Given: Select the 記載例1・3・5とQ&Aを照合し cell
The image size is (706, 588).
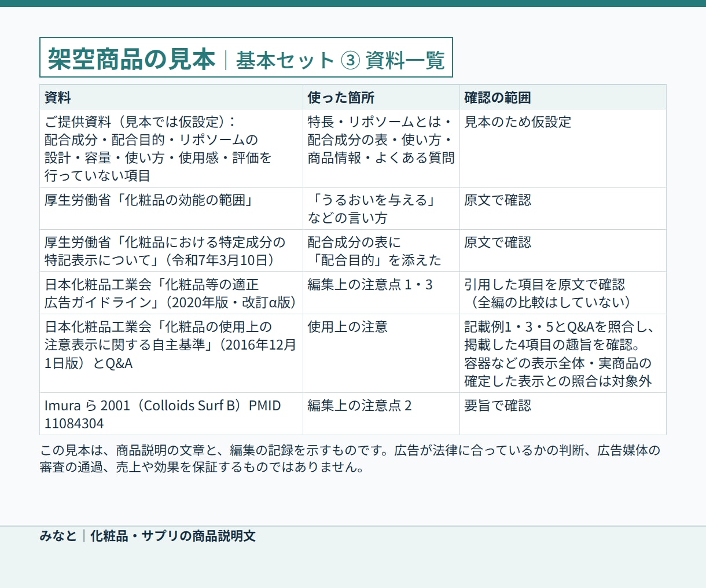Looking at the screenshot, I should tap(563, 354).
